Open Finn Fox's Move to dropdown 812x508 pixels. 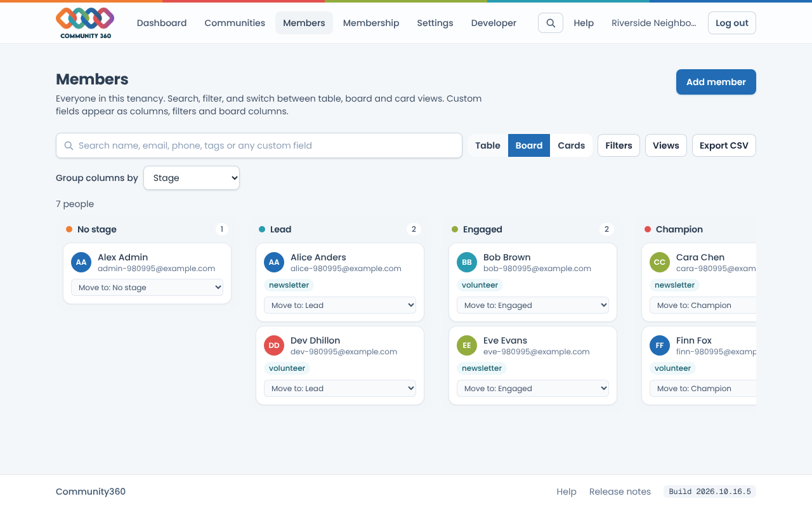click(703, 389)
